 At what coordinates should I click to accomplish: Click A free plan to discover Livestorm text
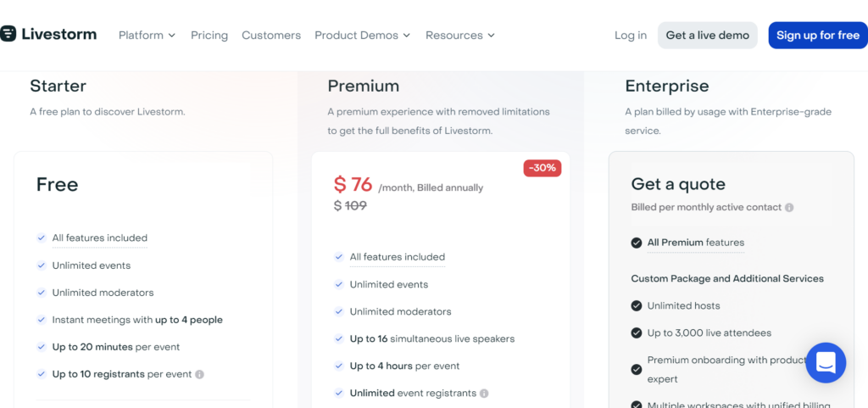click(x=108, y=112)
